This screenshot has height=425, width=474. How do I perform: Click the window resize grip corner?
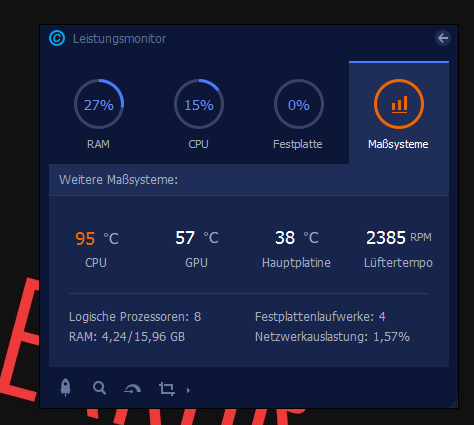(454, 404)
